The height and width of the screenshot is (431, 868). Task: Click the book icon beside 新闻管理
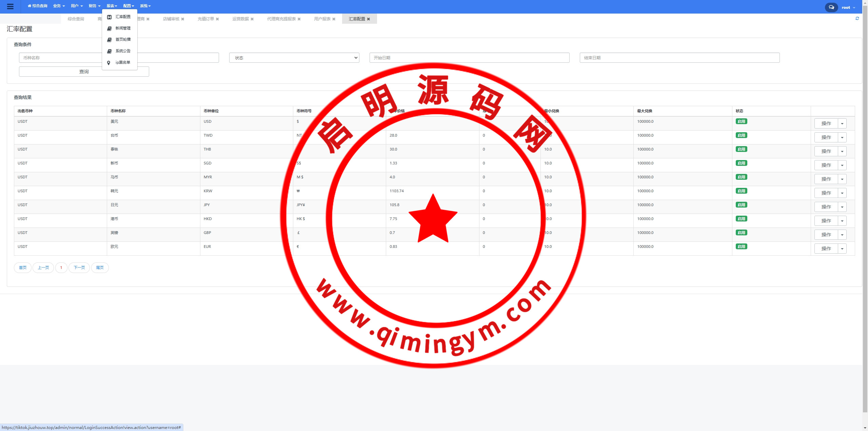coord(109,28)
